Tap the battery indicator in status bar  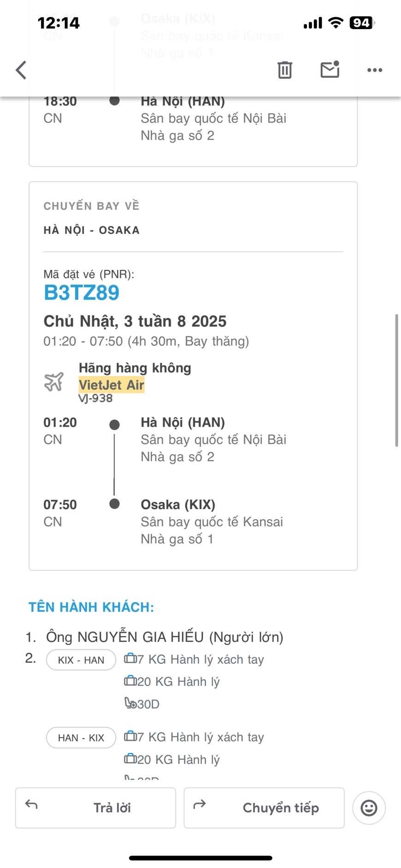362,23
